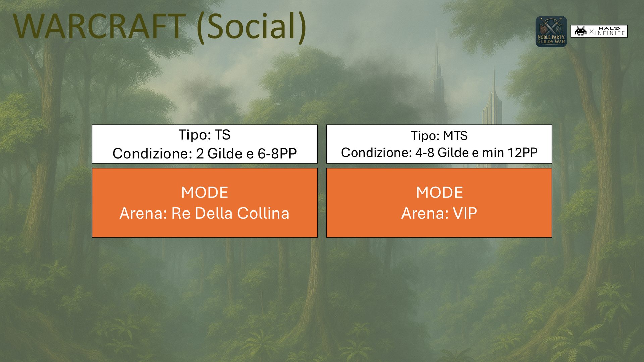This screenshot has width=644, height=362.
Task: Click the MODE heading above Arena: VIP
Action: click(439, 192)
